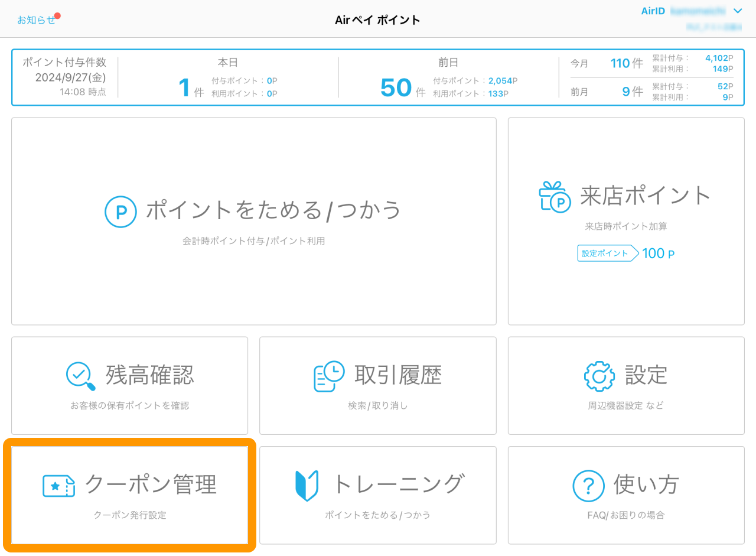Click the 設定ポイント tag label
This screenshot has width=756, height=556.
pyautogui.click(x=608, y=253)
